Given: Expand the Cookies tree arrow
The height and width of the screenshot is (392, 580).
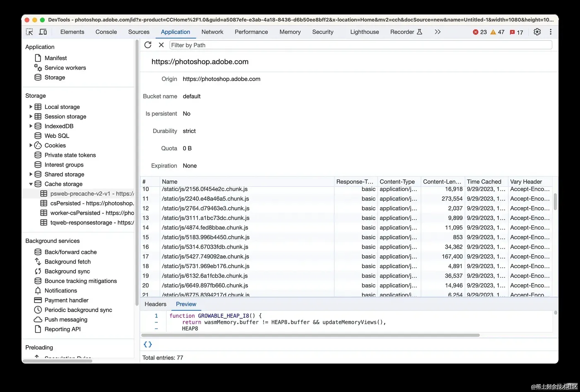Looking at the screenshot, I should [x=31, y=145].
